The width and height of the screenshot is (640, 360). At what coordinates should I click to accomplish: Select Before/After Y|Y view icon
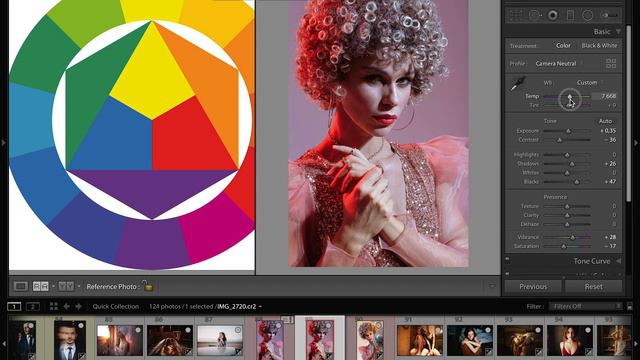point(66,286)
